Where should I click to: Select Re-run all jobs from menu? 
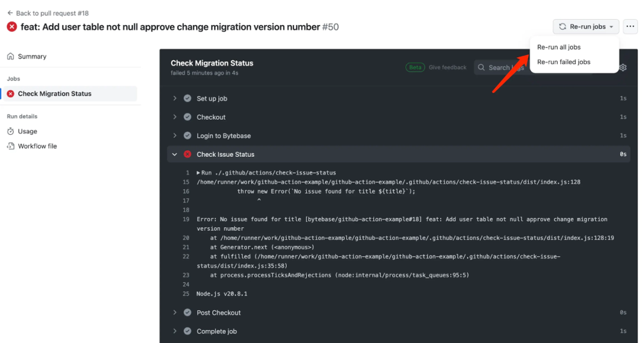[x=559, y=47]
